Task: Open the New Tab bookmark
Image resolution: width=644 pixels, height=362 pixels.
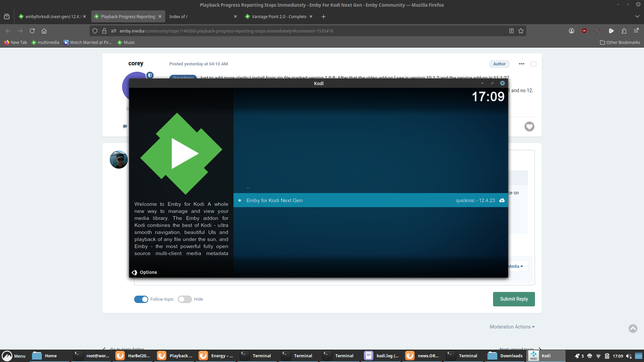Action: [x=15, y=42]
